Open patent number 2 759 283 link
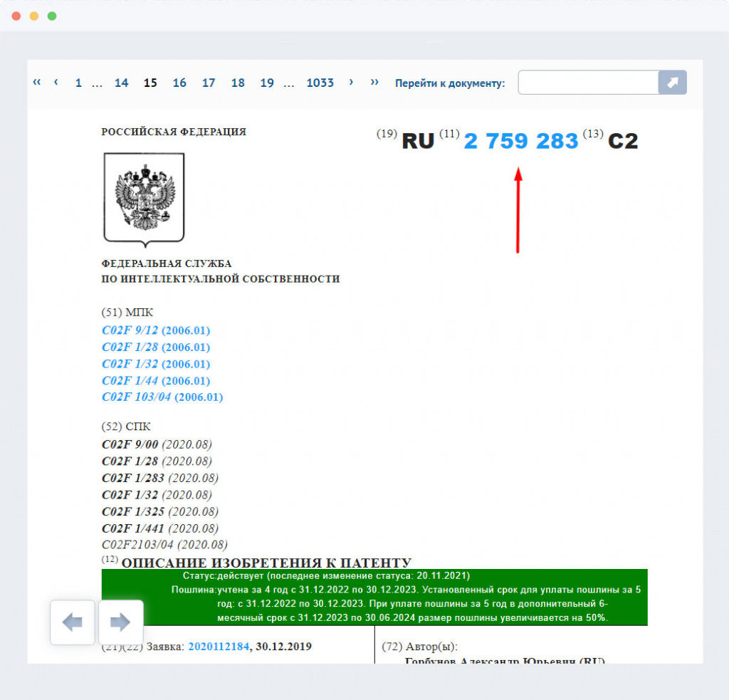Screen dimensions: 729x700 pyautogui.click(x=520, y=140)
